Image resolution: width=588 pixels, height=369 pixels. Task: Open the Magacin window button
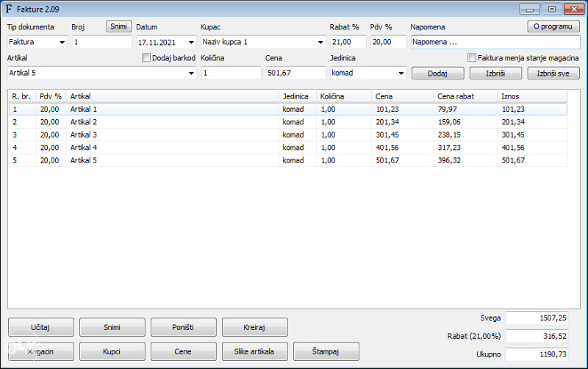[x=40, y=351]
